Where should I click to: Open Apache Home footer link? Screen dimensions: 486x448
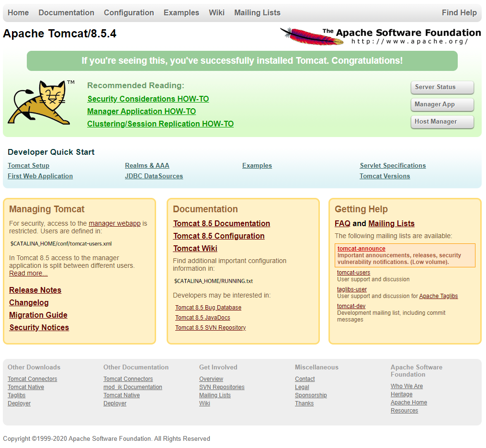click(409, 402)
